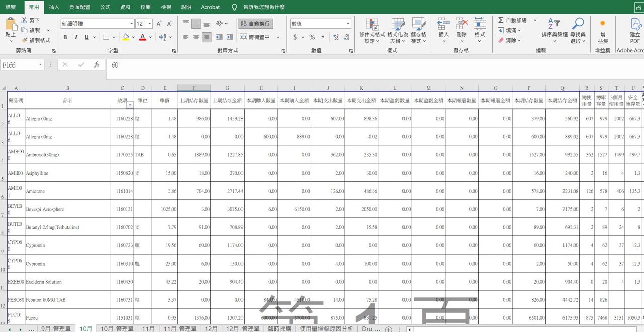Toggle bold formatting
644x332 pixels.
click(65, 37)
